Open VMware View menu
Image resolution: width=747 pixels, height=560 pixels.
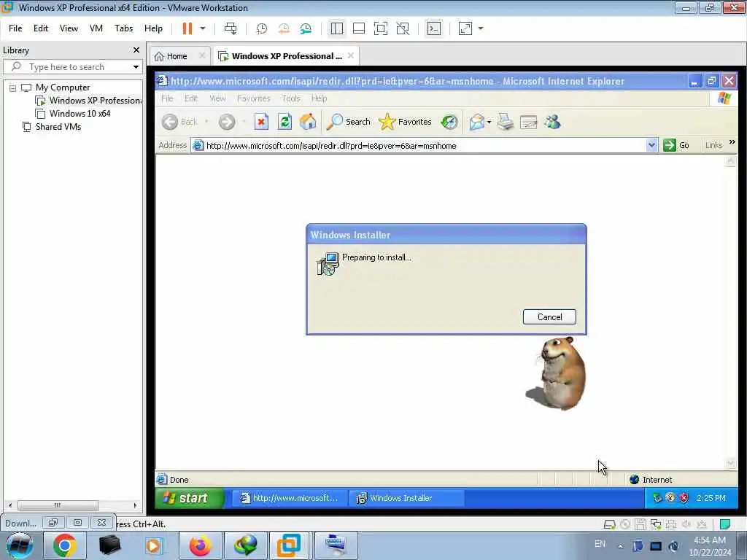click(69, 28)
